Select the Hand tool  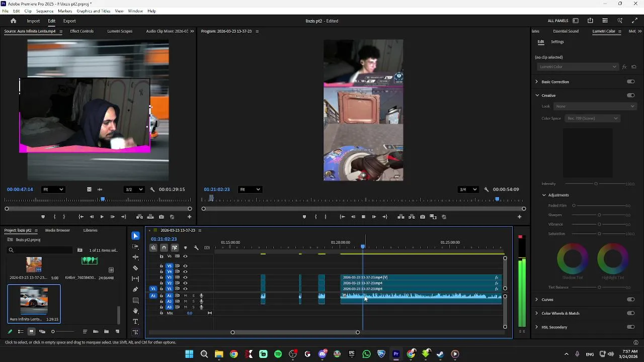(x=135, y=311)
